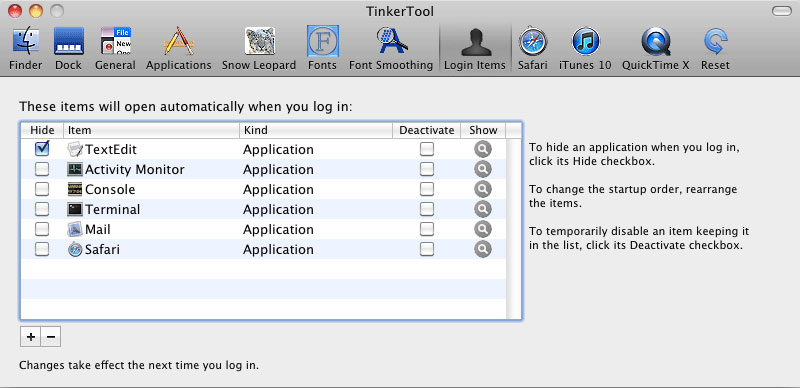800x388 pixels.
Task: Deactivate the TextEdit login item
Action: 427,149
